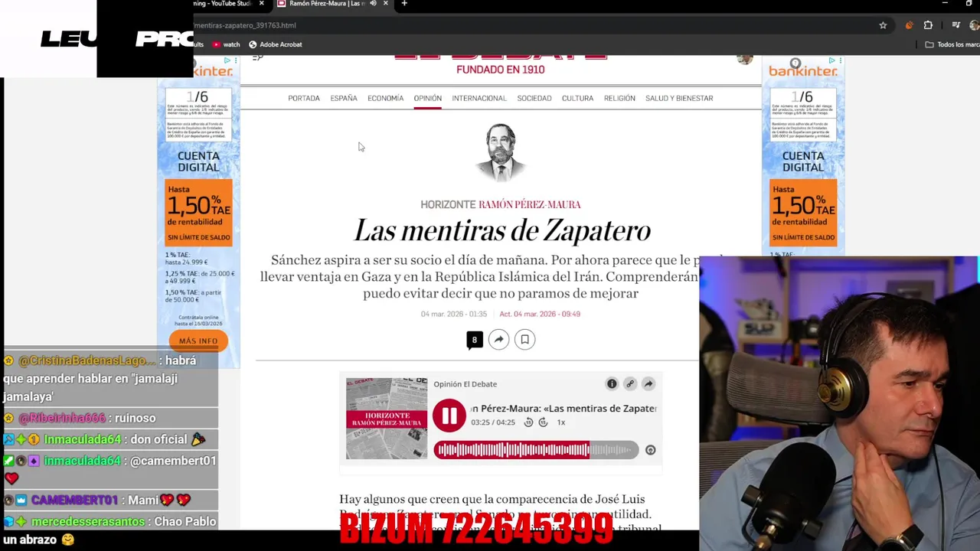Rewind the podcast 15 seconds
Screen dimensions: 980x551
pos(528,422)
